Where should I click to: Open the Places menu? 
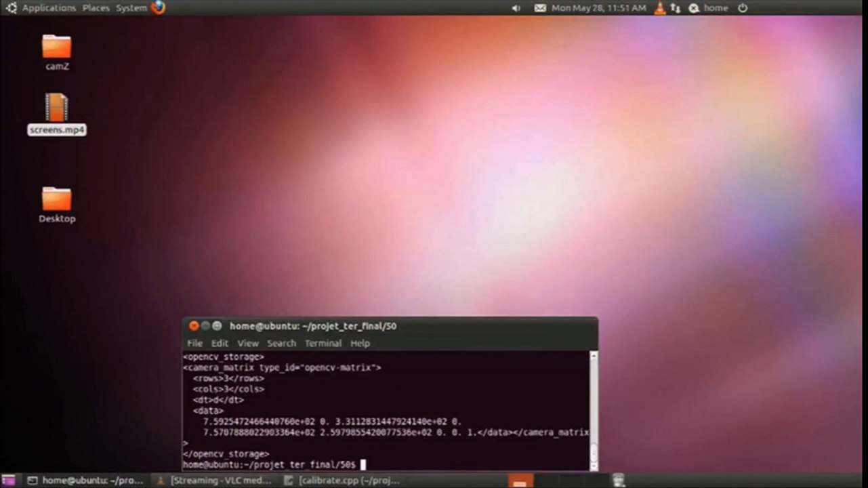point(96,8)
